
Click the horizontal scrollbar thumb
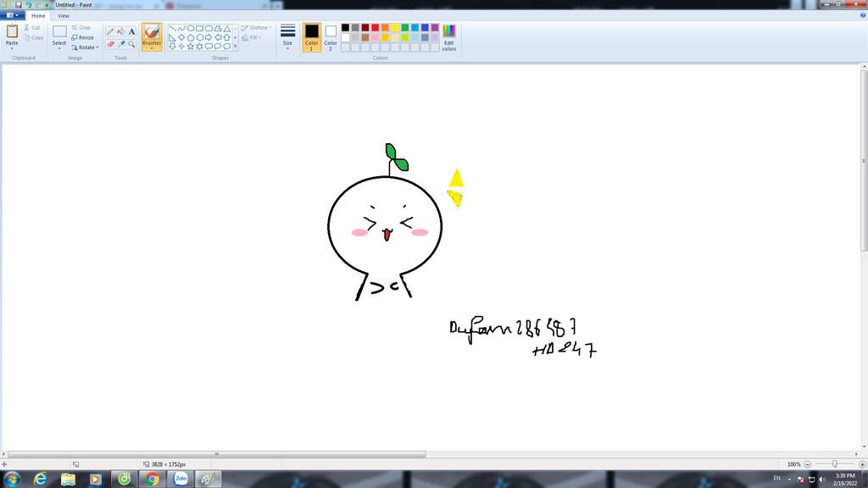pos(216,454)
